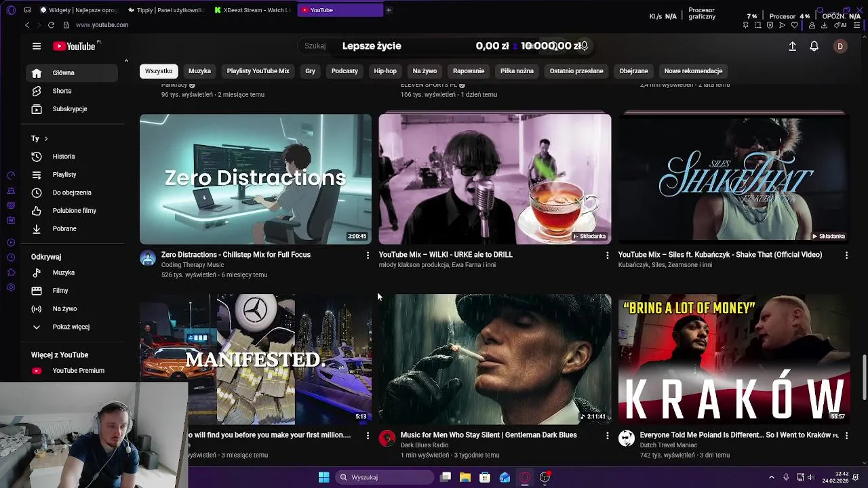868x488 pixels.
Task: Click the YouTube logo
Action: 75,46
